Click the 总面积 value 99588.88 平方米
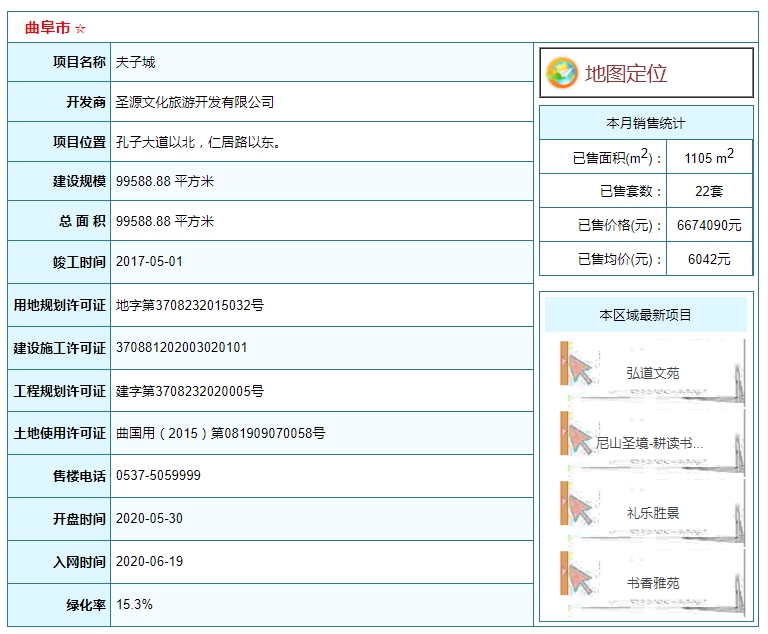768x634 pixels. [x=165, y=221]
